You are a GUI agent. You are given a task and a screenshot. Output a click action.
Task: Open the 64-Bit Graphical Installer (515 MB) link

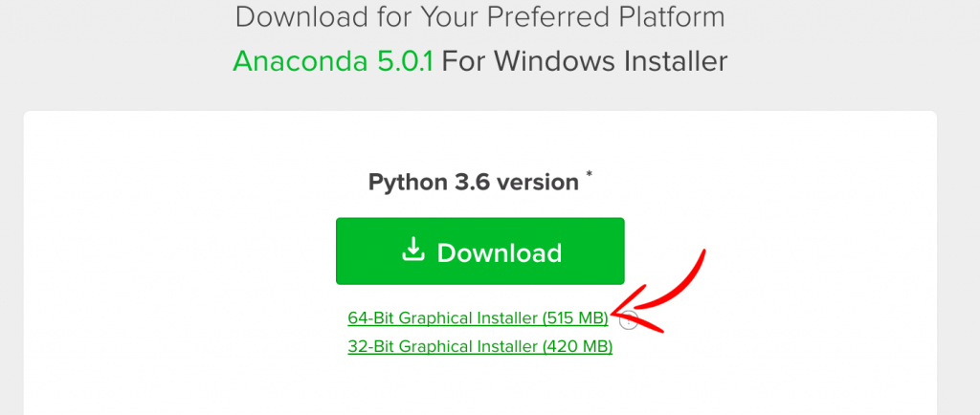click(478, 318)
